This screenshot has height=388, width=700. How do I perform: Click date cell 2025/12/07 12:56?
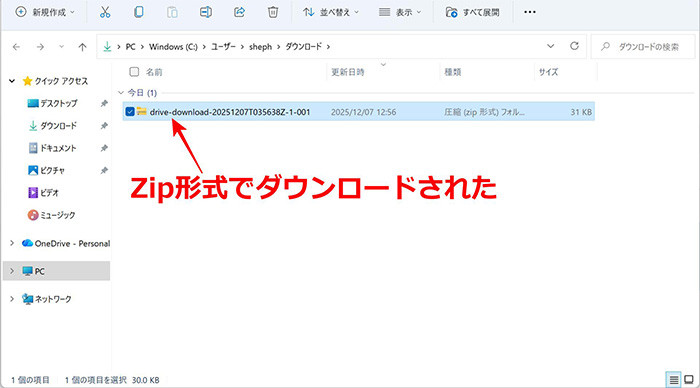pyautogui.click(x=363, y=112)
